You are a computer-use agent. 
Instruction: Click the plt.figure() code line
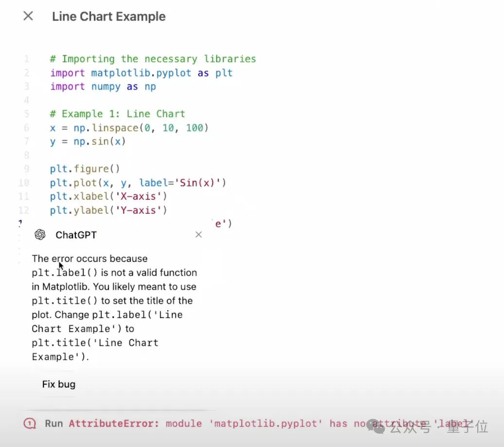85,169
